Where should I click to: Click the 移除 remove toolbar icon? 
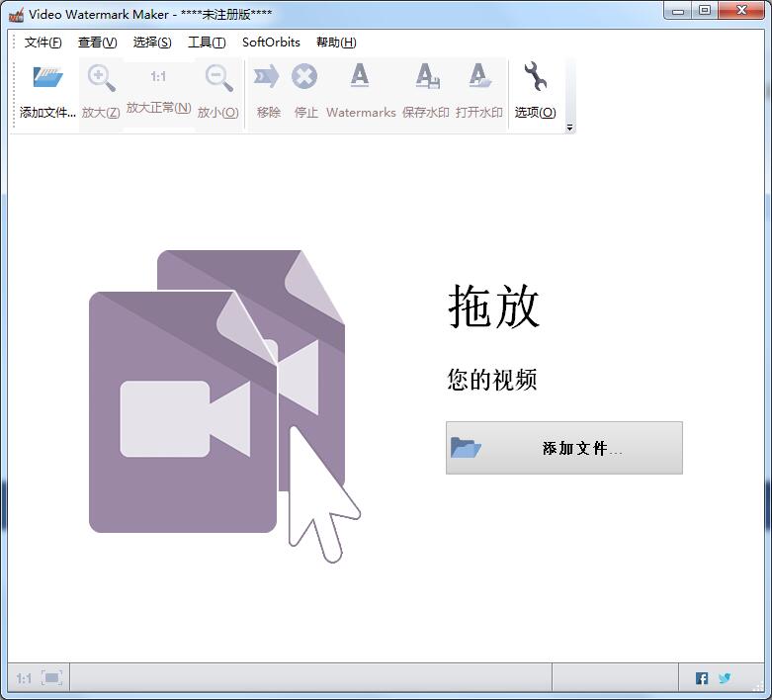pyautogui.click(x=268, y=78)
